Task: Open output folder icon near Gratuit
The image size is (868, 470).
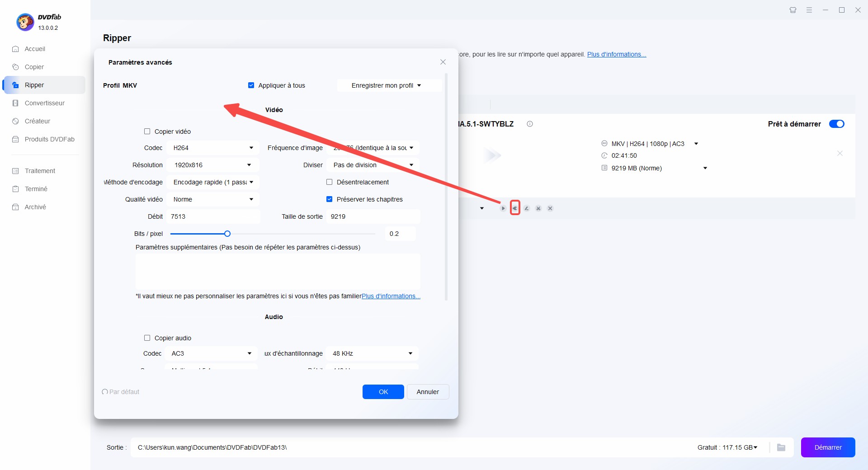Action: (781, 447)
